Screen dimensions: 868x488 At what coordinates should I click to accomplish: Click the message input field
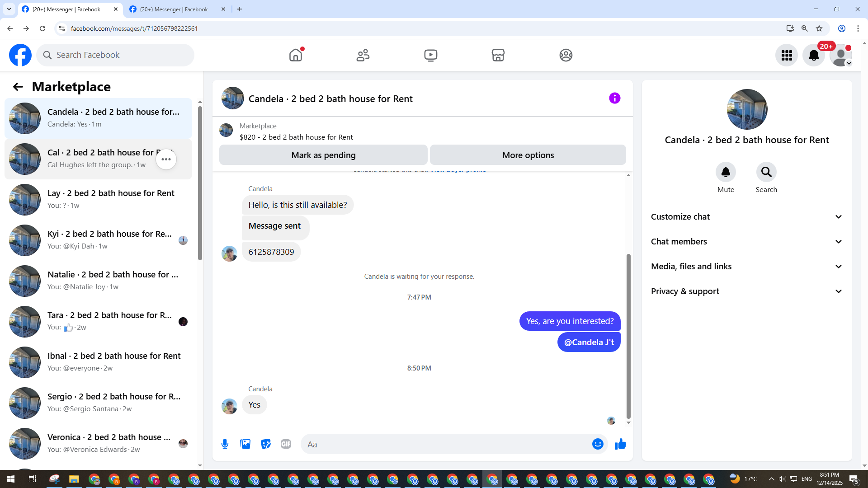[x=445, y=444]
